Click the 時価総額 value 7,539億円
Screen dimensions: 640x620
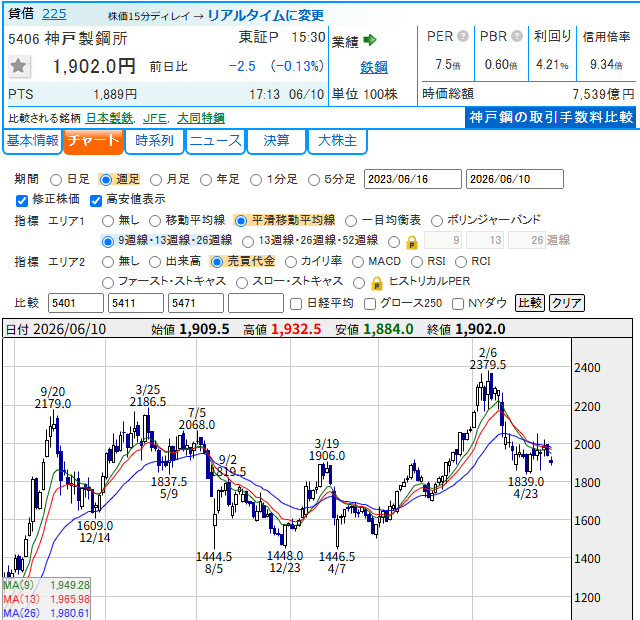point(603,94)
